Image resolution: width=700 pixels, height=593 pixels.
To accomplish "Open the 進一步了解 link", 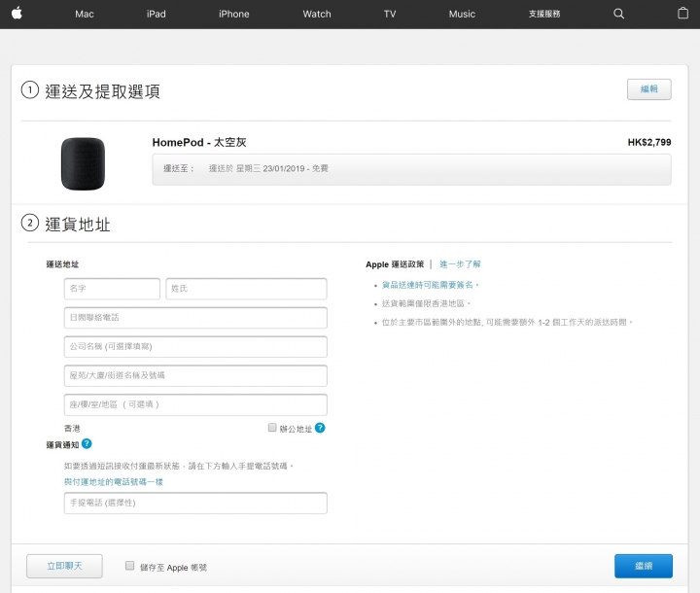I will pyautogui.click(x=460, y=264).
